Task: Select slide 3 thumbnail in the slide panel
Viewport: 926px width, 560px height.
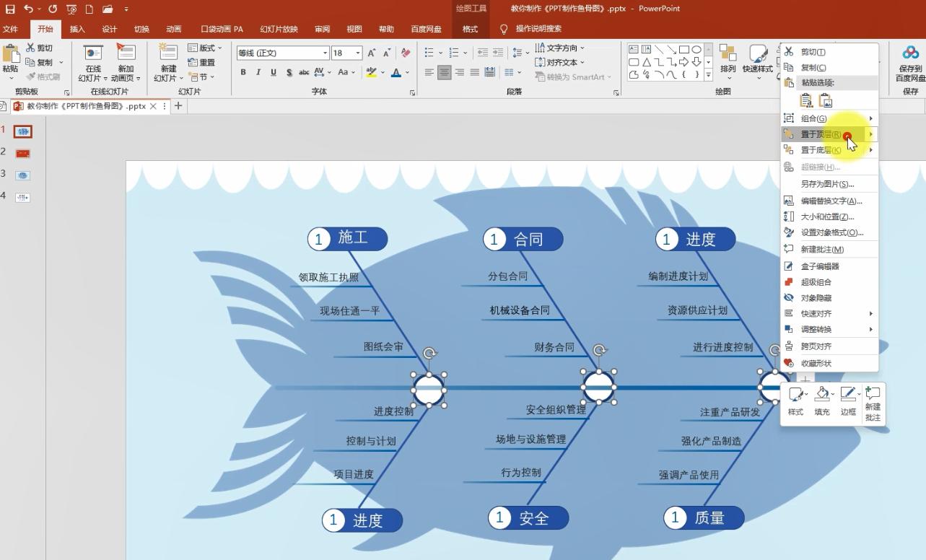Action: [x=22, y=175]
